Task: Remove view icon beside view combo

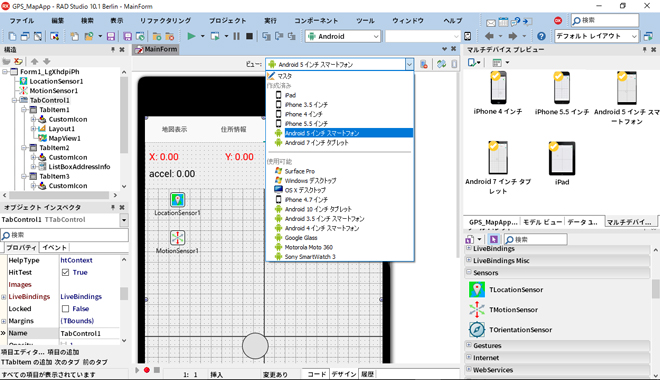Action: 424,64
